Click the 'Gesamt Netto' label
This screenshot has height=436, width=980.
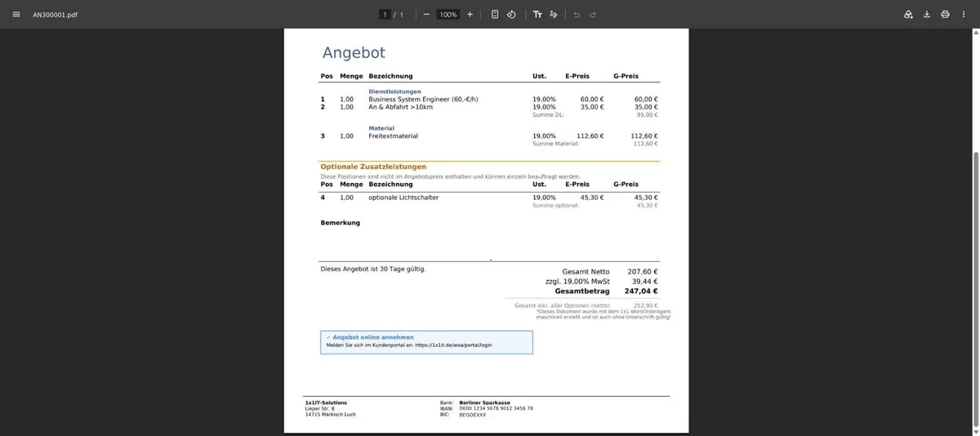(586, 272)
